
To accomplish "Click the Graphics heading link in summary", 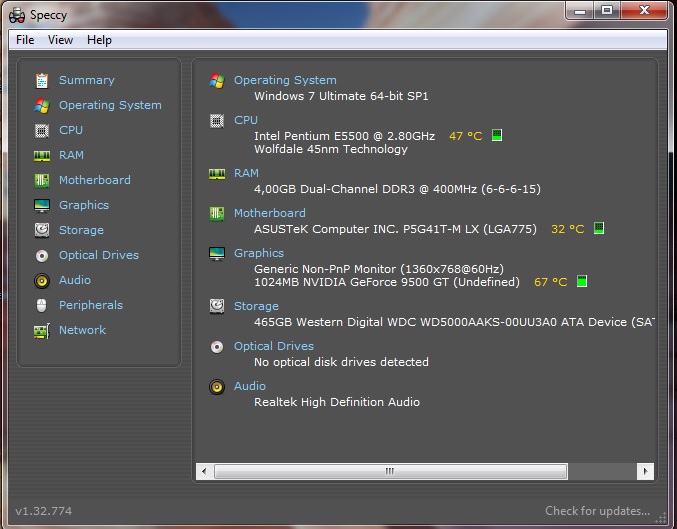I will click(x=259, y=253).
